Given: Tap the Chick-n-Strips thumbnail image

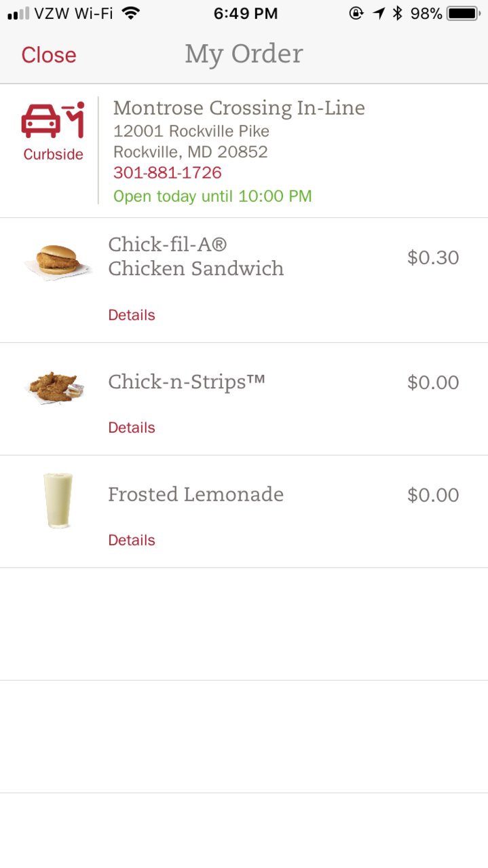Looking at the screenshot, I should (x=54, y=387).
